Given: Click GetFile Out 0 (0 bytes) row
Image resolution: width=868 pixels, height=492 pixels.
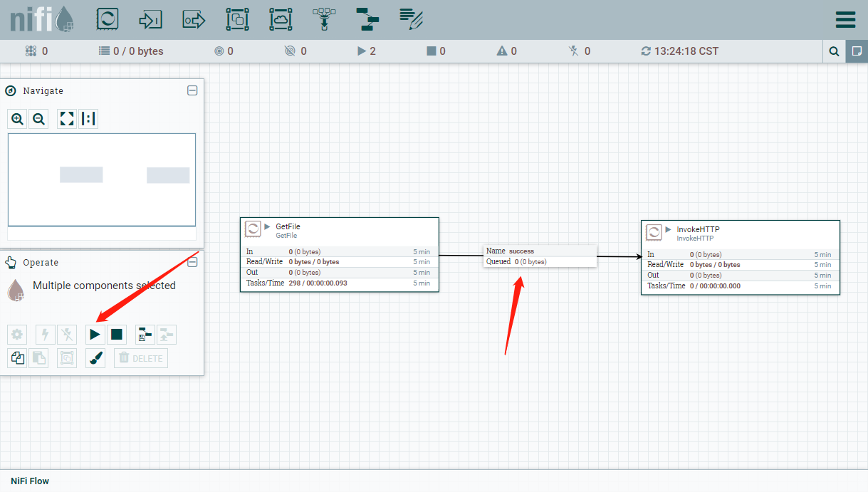Looking at the screenshot, I should click(340, 272).
